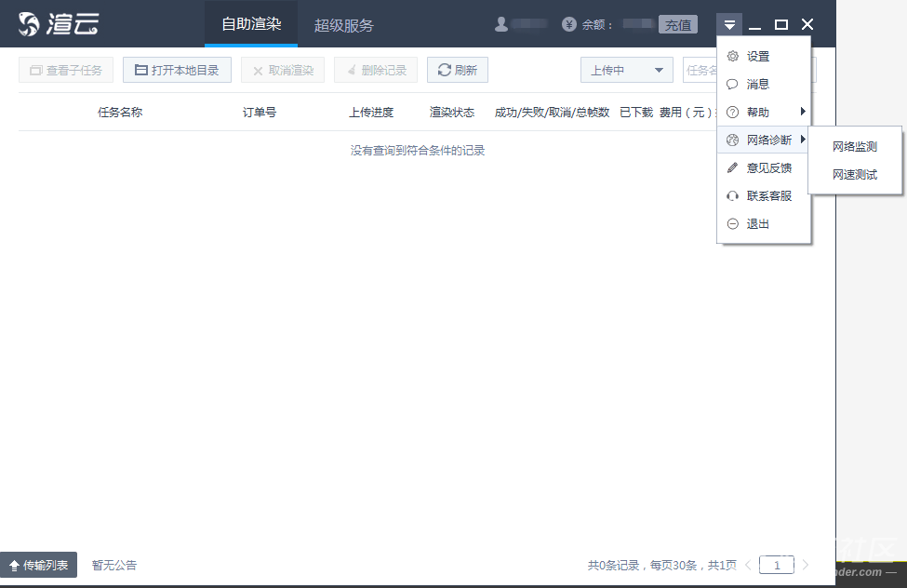Image resolution: width=907 pixels, height=588 pixels.
Task: Open 消息 messages from the menu
Action: click(757, 85)
